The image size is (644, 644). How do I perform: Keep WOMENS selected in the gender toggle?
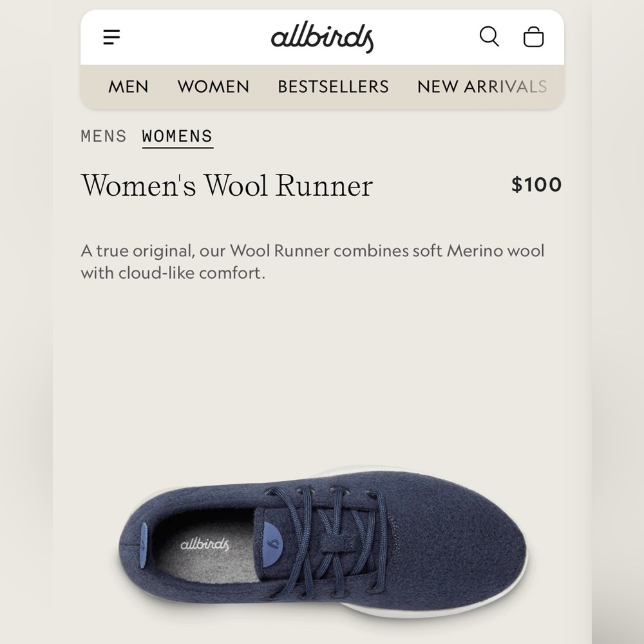(x=177, y=136)
